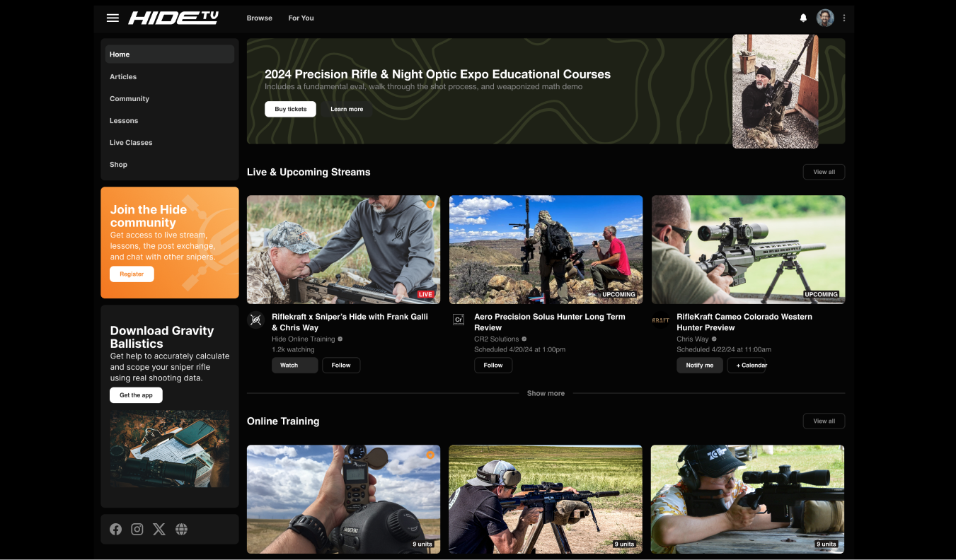Open the X social icon
The image size is (956, 560).
[159, 529]
